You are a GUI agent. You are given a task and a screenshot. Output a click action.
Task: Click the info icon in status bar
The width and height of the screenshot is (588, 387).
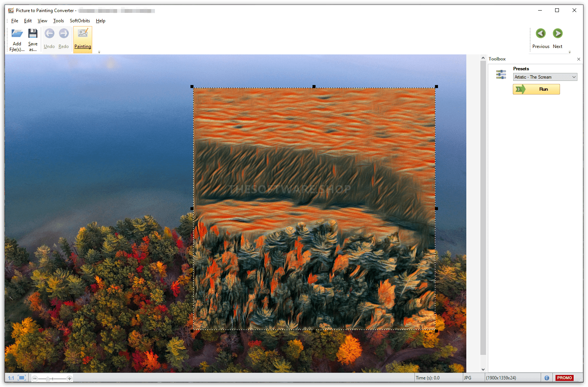[547, 378]
